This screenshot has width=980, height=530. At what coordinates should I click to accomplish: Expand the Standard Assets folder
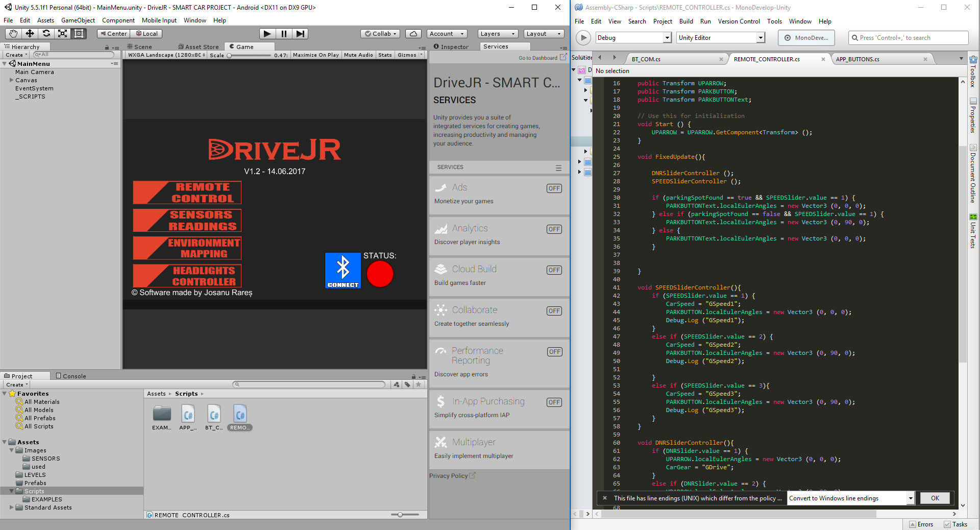(x=12, y=508)
